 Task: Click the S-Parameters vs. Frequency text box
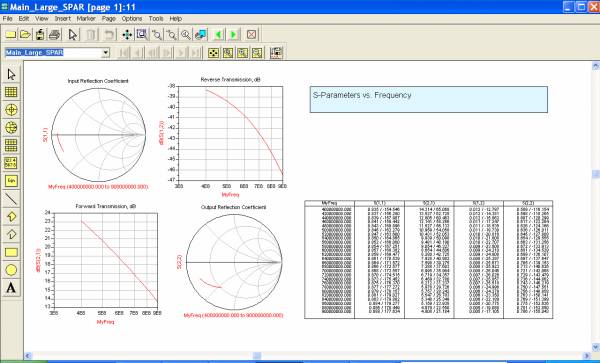click(x=429, y=99)
